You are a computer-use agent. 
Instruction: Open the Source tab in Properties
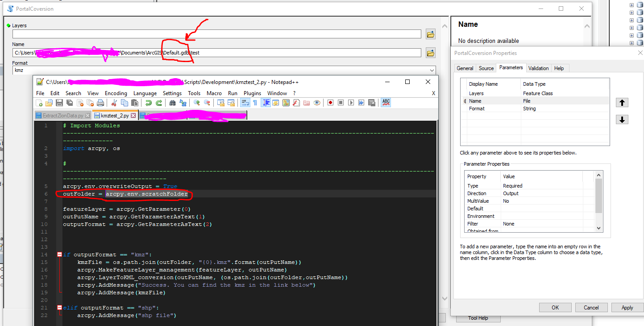coord(486,68)
